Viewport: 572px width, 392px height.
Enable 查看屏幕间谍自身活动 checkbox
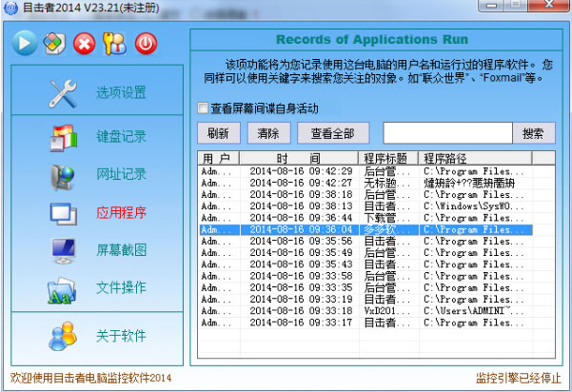202,108
